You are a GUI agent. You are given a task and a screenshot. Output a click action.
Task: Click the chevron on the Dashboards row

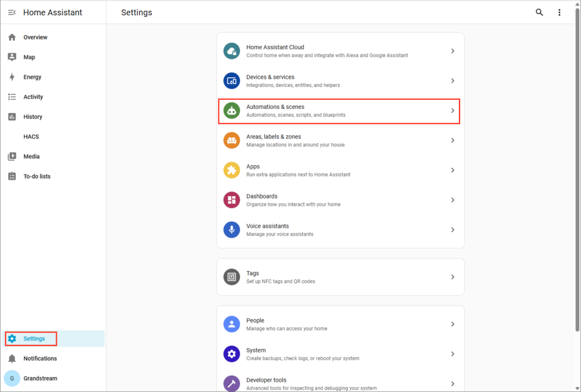[452, 200]
